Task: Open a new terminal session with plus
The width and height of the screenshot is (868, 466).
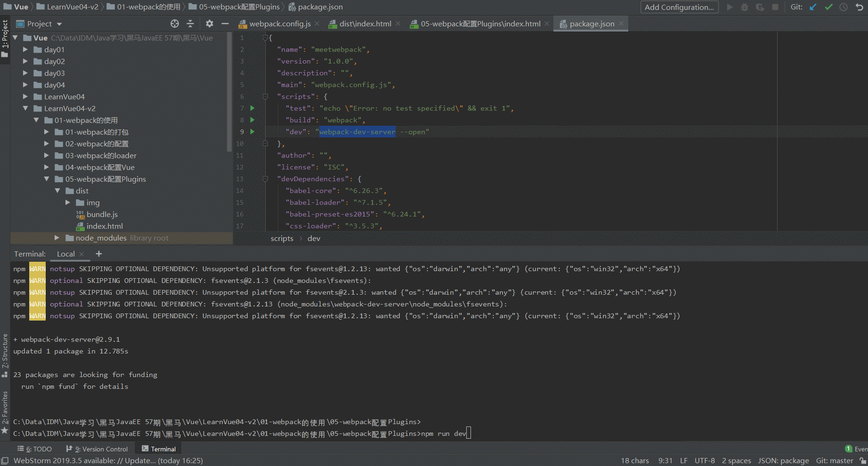Action: click(x=99, y=254)
